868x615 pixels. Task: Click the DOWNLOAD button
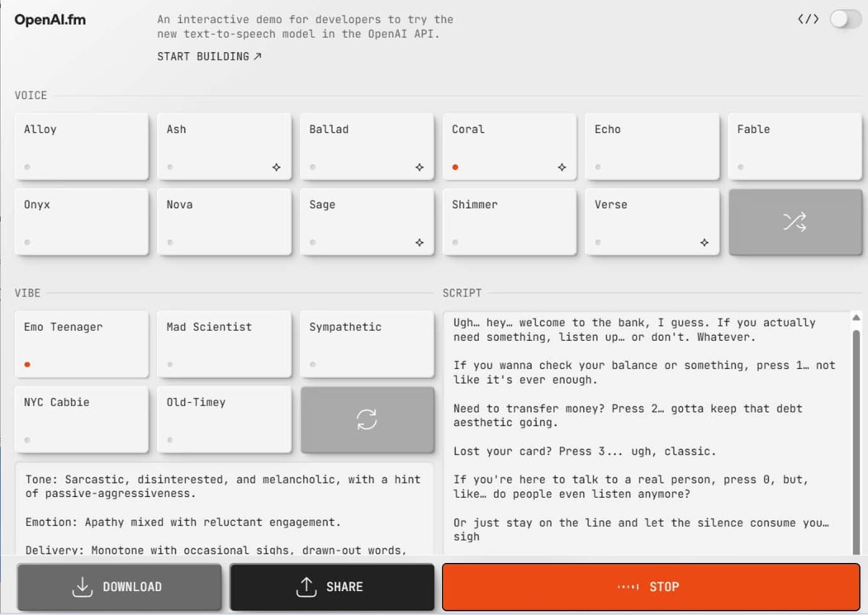point(119,587)
